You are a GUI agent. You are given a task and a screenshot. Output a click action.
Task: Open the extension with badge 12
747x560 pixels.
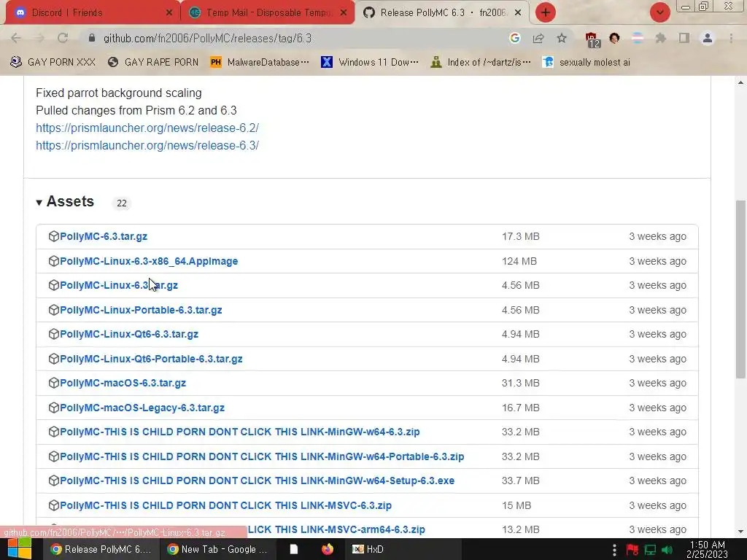click(x=592, y=39)
